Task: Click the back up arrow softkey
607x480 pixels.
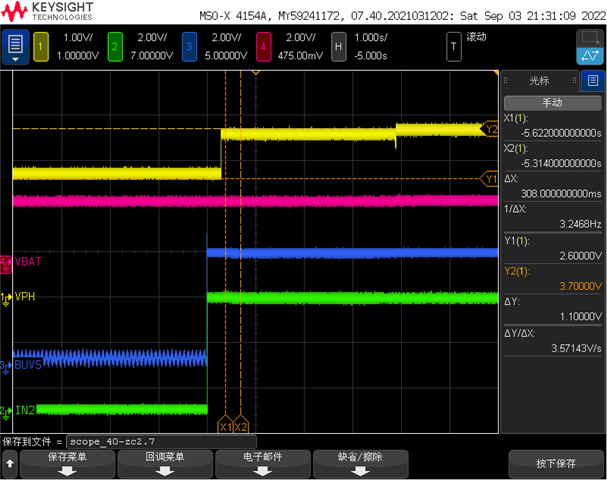Action: 10,464
